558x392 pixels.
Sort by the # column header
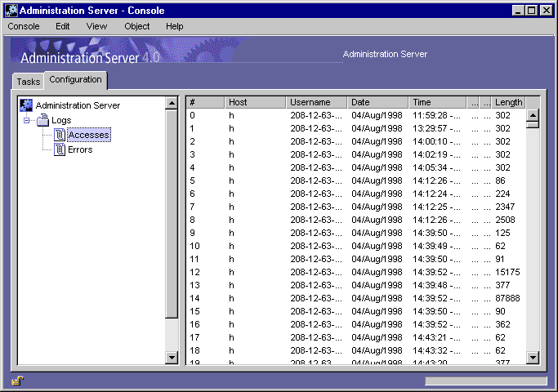pyautogui.click(x=205, y=102)
